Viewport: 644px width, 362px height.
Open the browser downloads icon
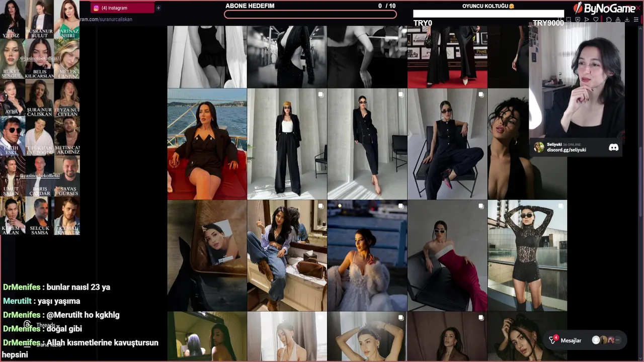(627, 20)
